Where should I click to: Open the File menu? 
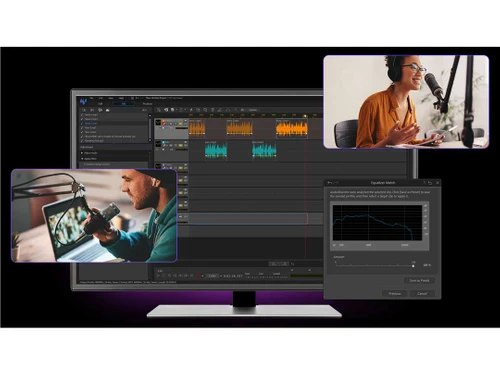[x=91, y=98]
